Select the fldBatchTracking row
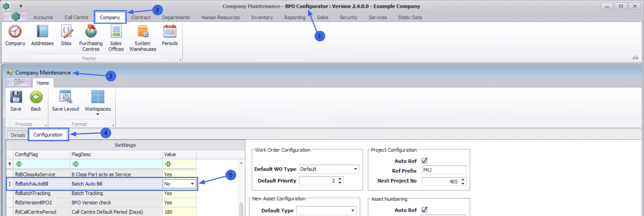Image resolution: width=644 pixels, height=216 pixels. click(x=101, y=193)
